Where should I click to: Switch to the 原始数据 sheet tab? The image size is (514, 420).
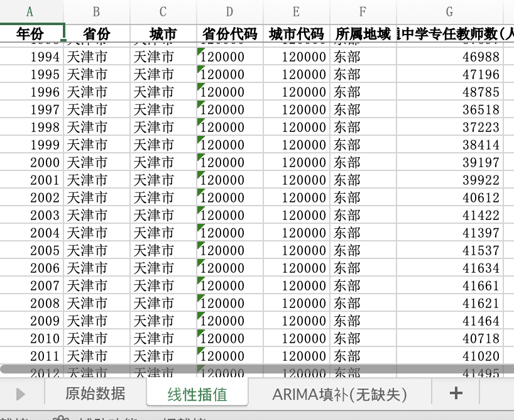point(95,394)
